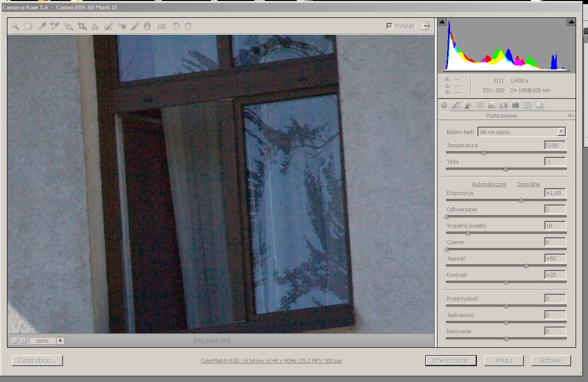Toggle highlight clipping warning in histogram

571,22
